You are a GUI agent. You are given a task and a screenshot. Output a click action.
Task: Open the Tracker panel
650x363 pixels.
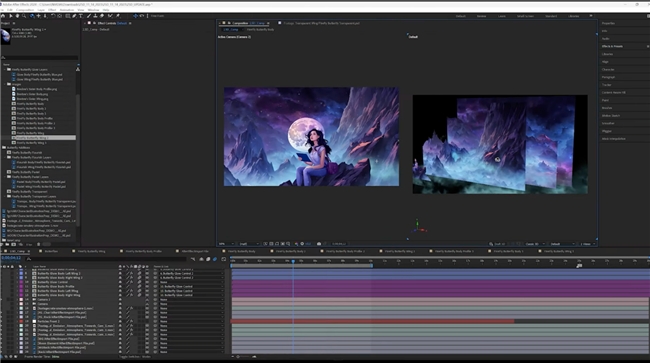tap(606, 85)
